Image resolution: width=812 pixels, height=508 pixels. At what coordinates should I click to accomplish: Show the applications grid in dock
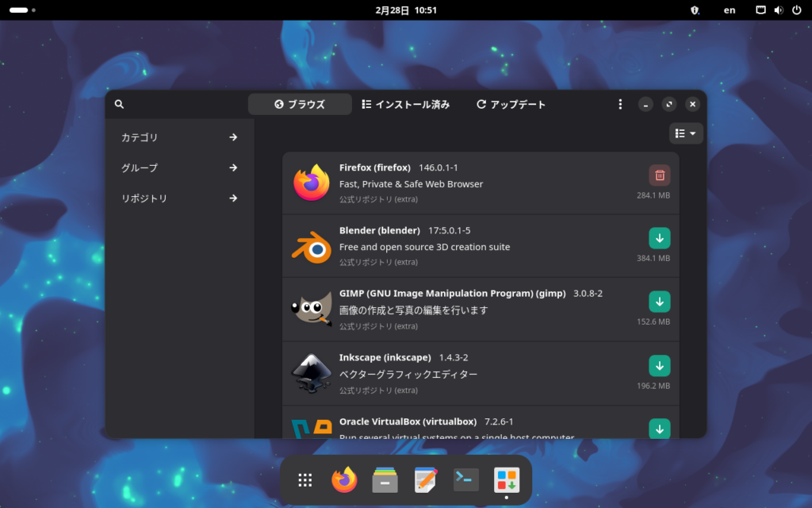click(x=304, y=479)
